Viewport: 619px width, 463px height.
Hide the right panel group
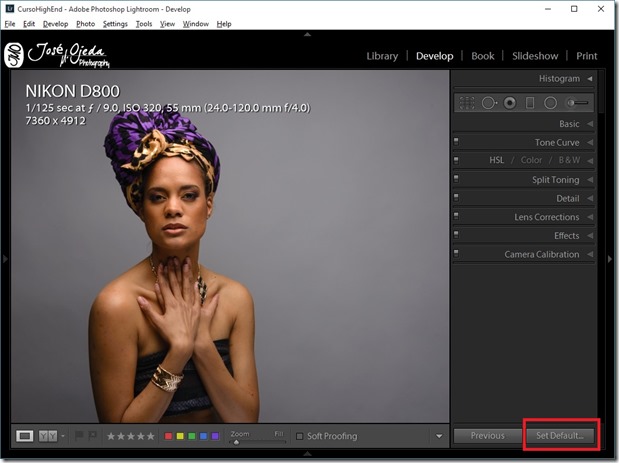coord(610,259)
